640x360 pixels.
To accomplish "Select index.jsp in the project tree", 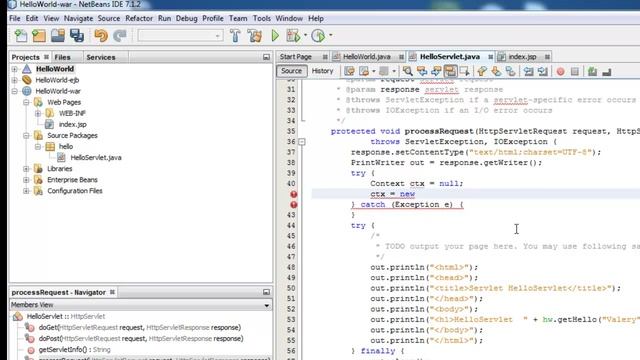I will (x=73, y=124).
